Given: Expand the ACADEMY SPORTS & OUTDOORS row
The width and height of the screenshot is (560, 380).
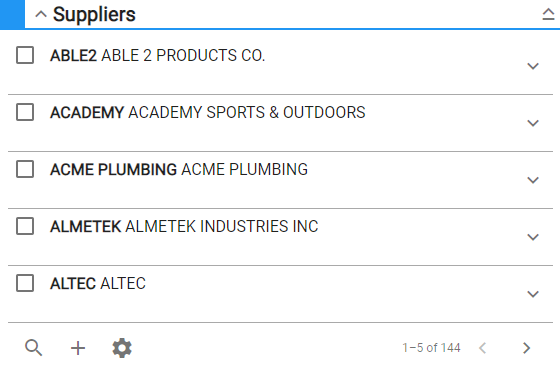Looking at the screenshot, I should [533, 123].
